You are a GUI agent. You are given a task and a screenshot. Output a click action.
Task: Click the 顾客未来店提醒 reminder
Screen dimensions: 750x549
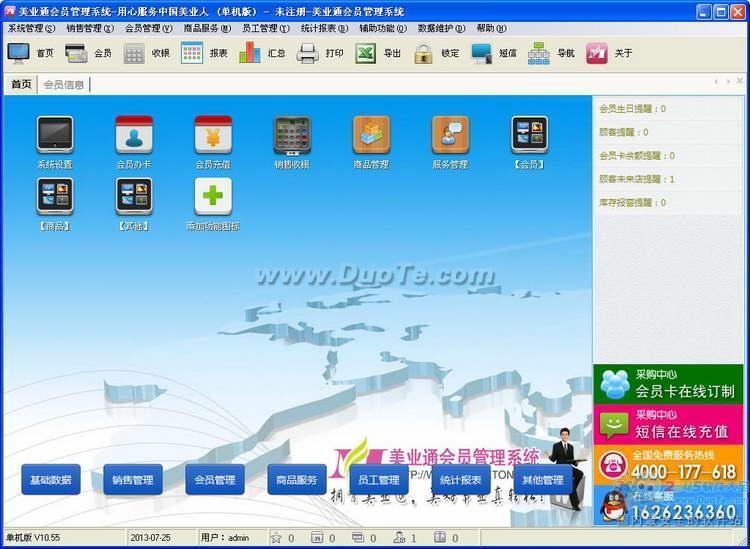[x=637, y=179]
